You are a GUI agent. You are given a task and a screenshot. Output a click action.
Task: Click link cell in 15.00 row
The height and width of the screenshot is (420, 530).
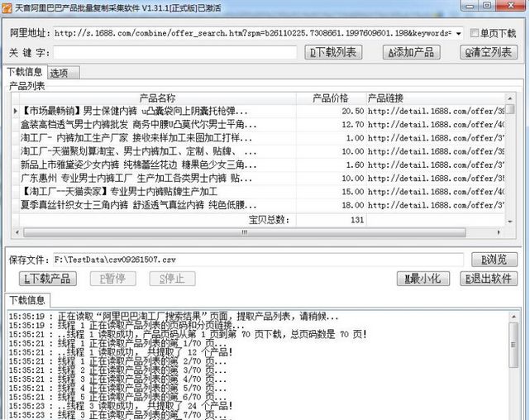coord(436,192)
